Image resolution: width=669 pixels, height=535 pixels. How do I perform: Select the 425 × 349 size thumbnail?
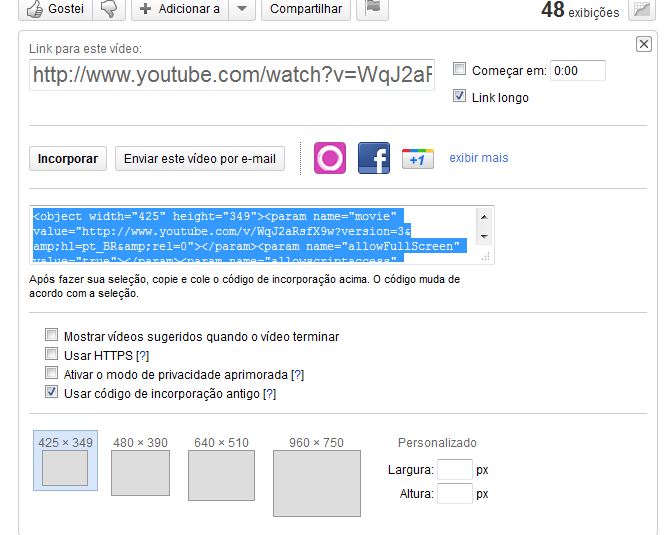pyautogui.click(x=65, y=460)
